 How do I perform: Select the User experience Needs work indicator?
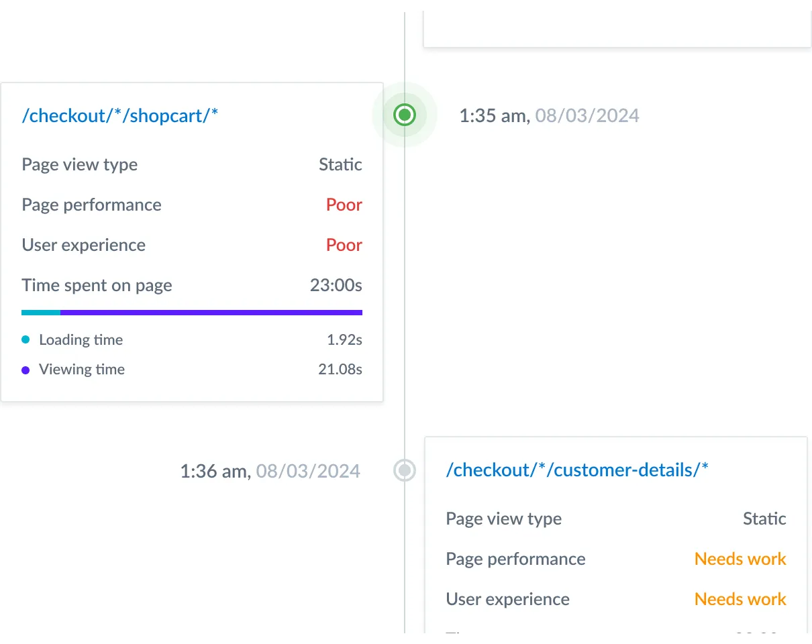click(x=740, y=599)
